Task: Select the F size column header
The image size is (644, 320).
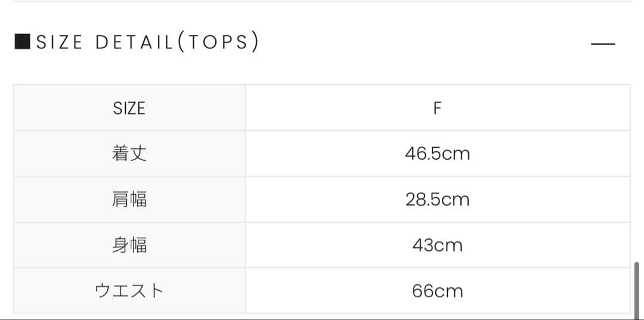Action: click(438, 108)
